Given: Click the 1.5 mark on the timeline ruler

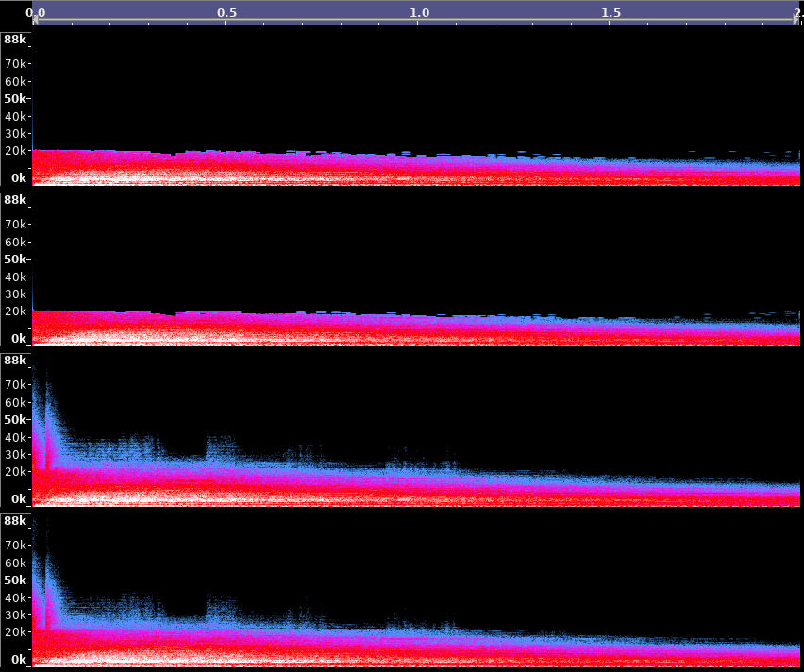Looking at the screenshot, I should 611,13.
